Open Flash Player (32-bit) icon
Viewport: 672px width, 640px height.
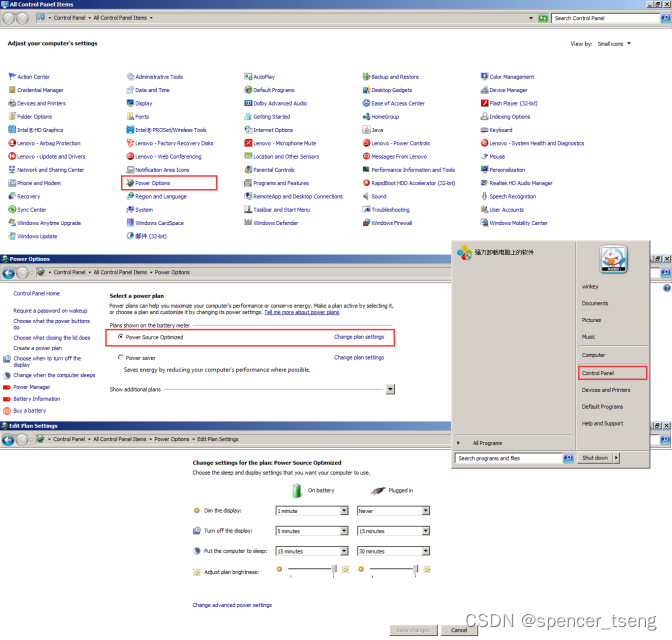click(484, 103)
